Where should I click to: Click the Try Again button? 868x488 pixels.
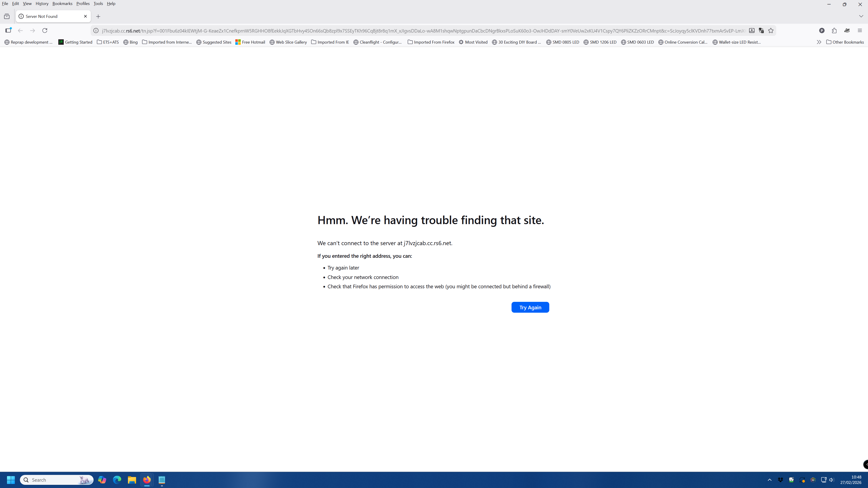530,307
